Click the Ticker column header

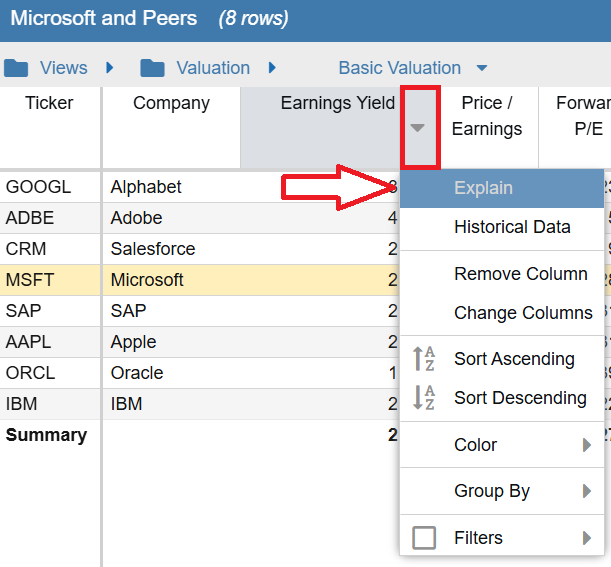(x=49, y=127)
